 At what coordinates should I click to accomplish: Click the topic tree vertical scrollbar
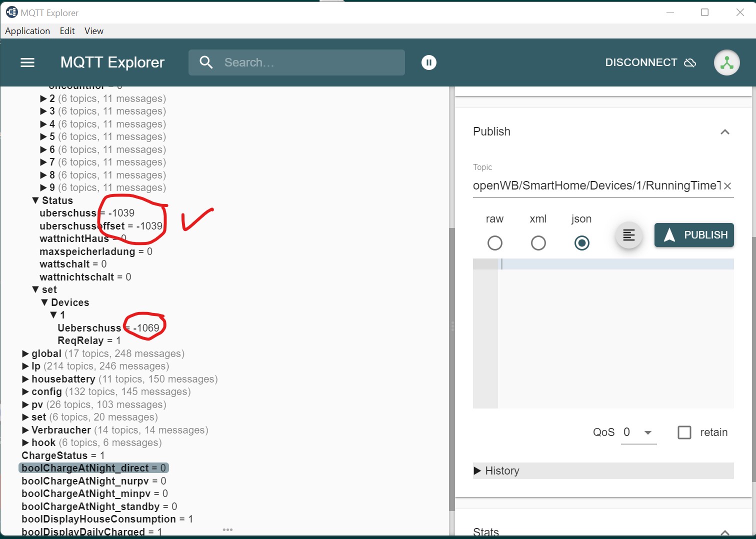452,370
